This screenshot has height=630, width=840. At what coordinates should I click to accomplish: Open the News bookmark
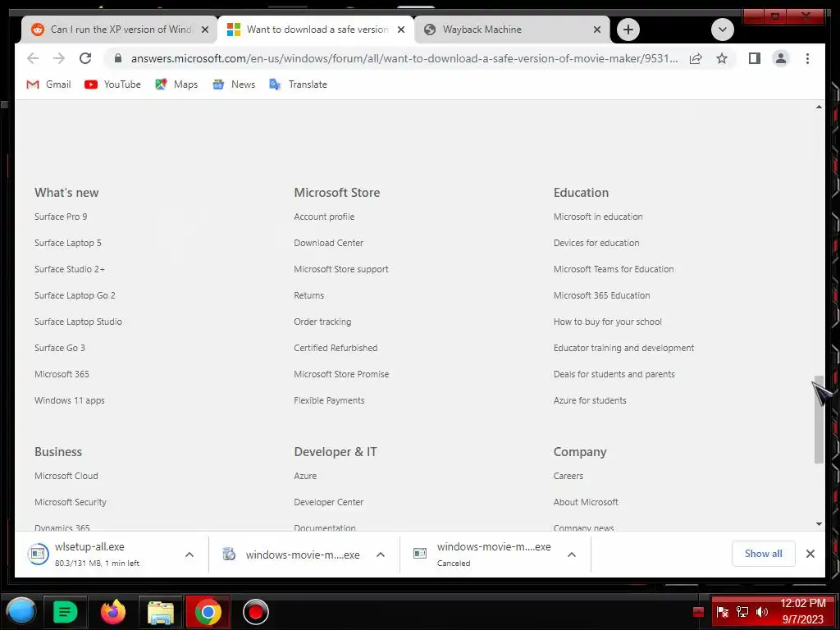click(234, 84)
